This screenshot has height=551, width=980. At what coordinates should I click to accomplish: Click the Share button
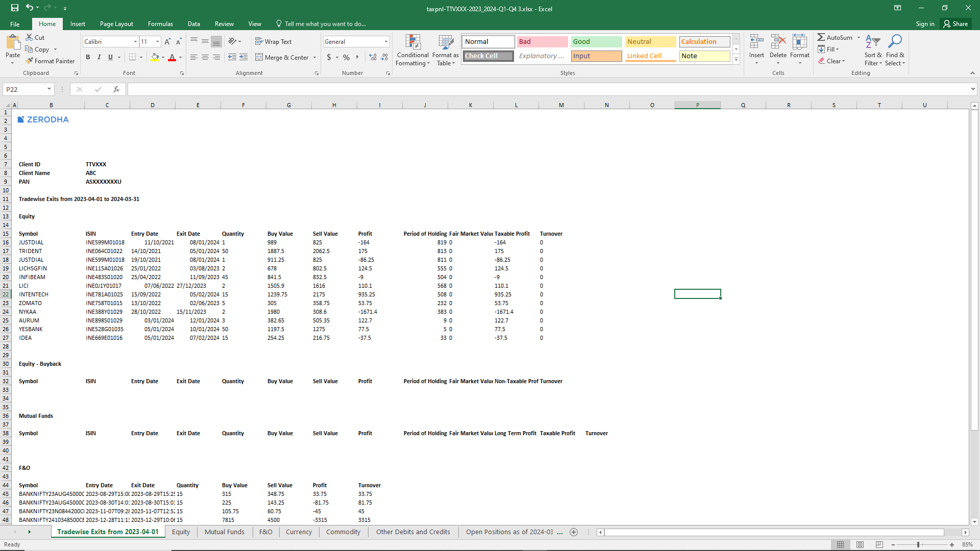(x=956, y=24)
